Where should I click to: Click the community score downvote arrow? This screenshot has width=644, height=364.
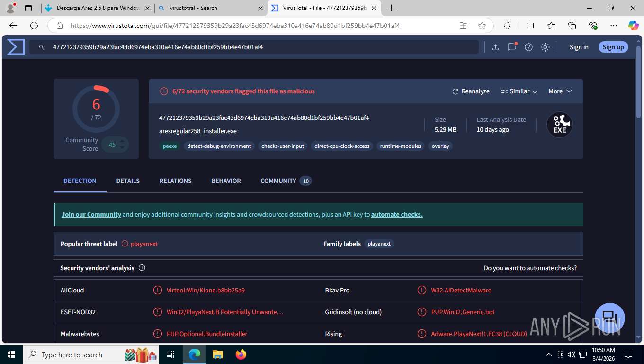(x=122, y=148)
